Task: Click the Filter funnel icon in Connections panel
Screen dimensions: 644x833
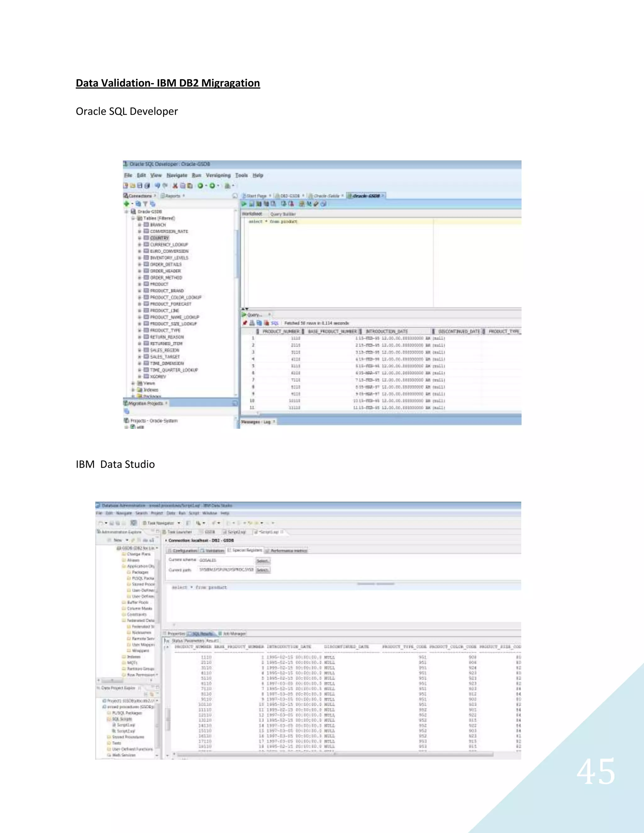Action: click(x=145, y=204)
